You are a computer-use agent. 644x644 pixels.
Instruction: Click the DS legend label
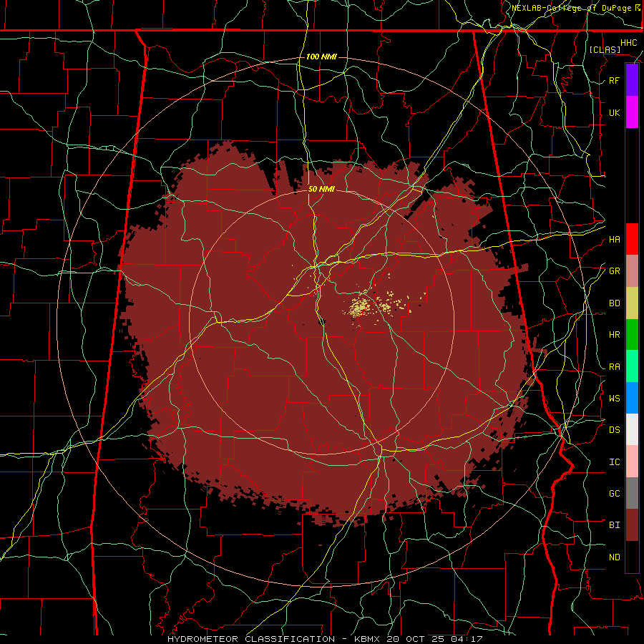[614, 430]
